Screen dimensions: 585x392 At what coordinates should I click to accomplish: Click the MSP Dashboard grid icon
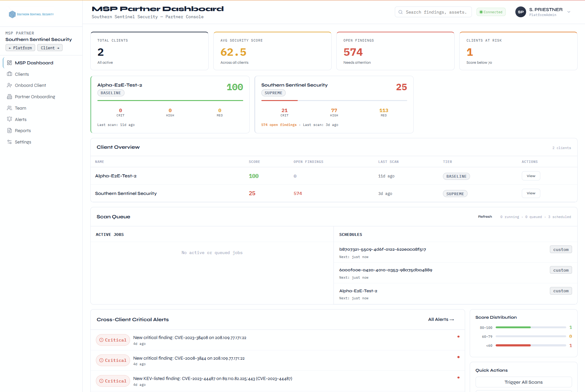pos(10,63)
